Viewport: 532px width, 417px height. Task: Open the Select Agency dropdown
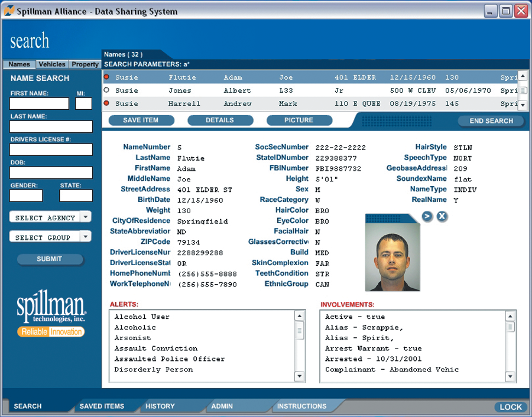[x=86, y=217]
